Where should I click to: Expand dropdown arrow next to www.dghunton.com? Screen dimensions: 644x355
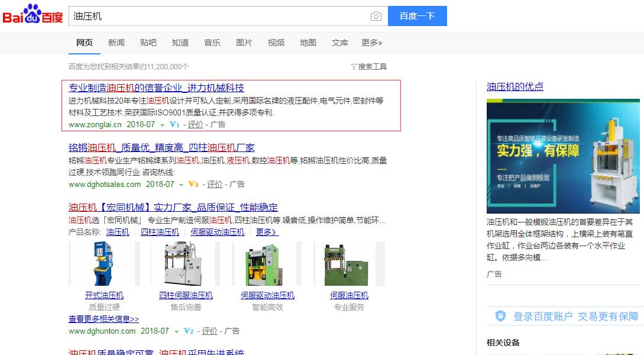pos(176,331)
